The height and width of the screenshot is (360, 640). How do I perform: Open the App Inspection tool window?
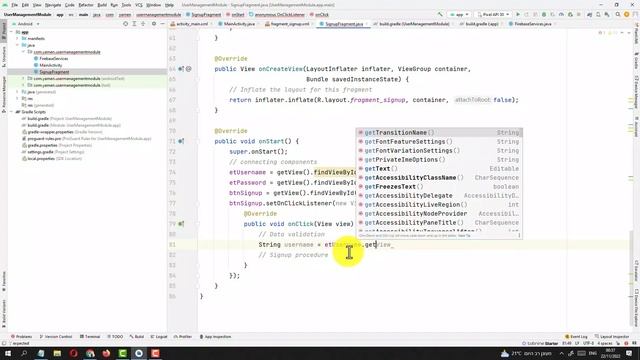[x=216, y=337]
